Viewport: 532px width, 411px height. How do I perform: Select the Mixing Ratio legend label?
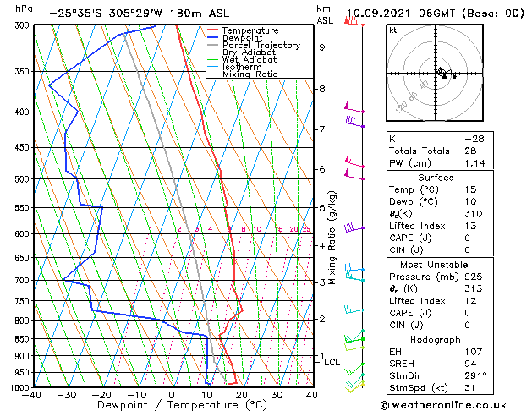pyautogui.click(x=250, y=74)
